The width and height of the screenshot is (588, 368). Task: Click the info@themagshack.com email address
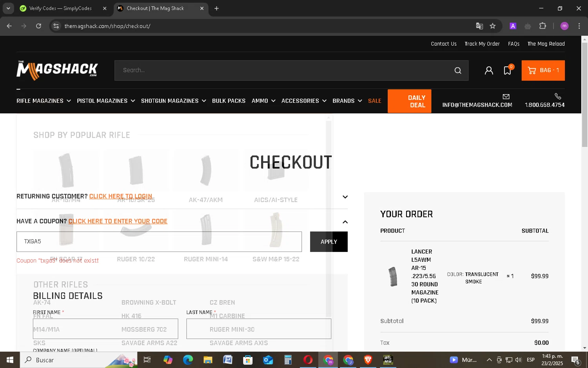pos(477,105)
